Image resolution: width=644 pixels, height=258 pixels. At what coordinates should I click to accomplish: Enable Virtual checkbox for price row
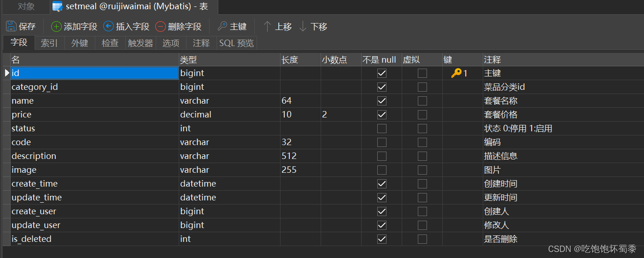click(x=422, y=115)
